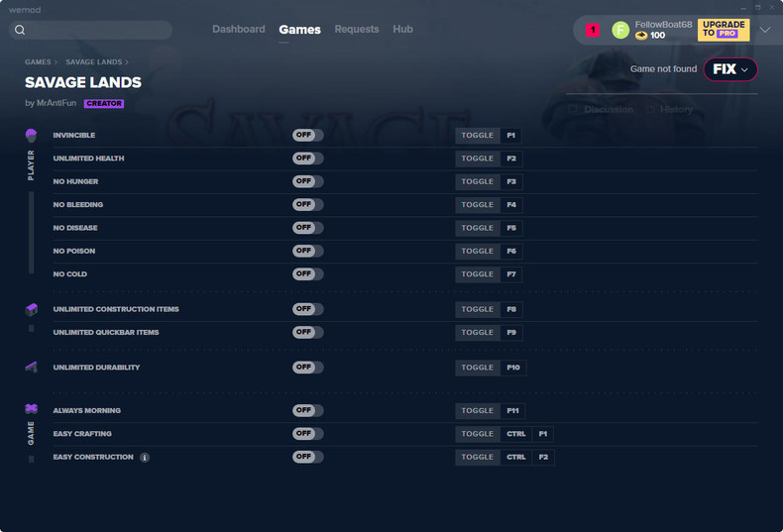Click the Creator badge

tap(104, 103)
